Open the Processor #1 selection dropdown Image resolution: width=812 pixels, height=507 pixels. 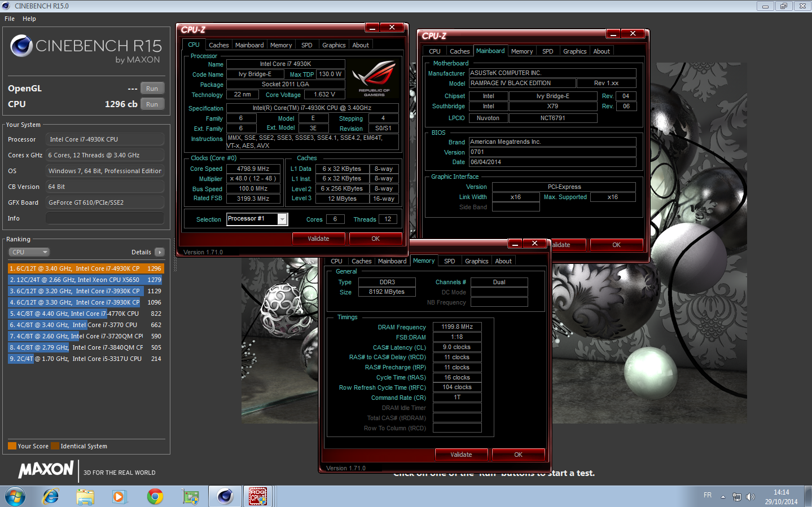tap(282, 219)
